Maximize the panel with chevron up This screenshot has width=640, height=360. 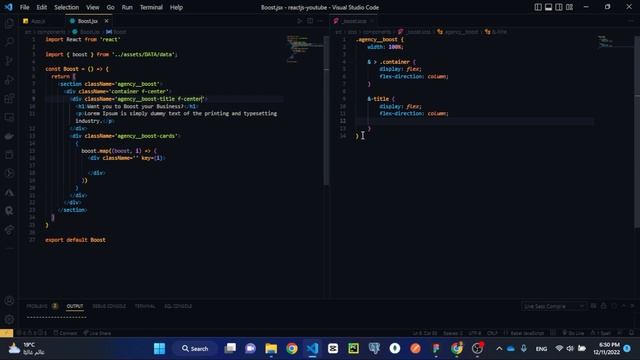tap(624, 306)
